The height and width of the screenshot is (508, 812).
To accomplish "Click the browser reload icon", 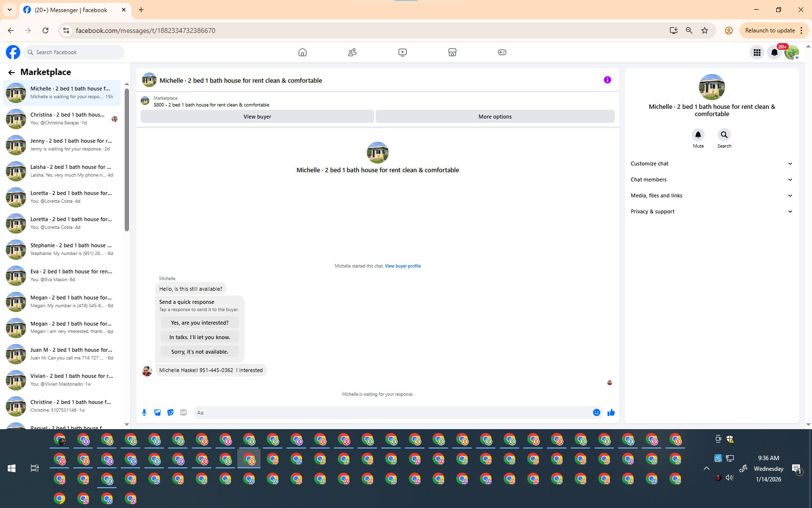I will point(45,30).
